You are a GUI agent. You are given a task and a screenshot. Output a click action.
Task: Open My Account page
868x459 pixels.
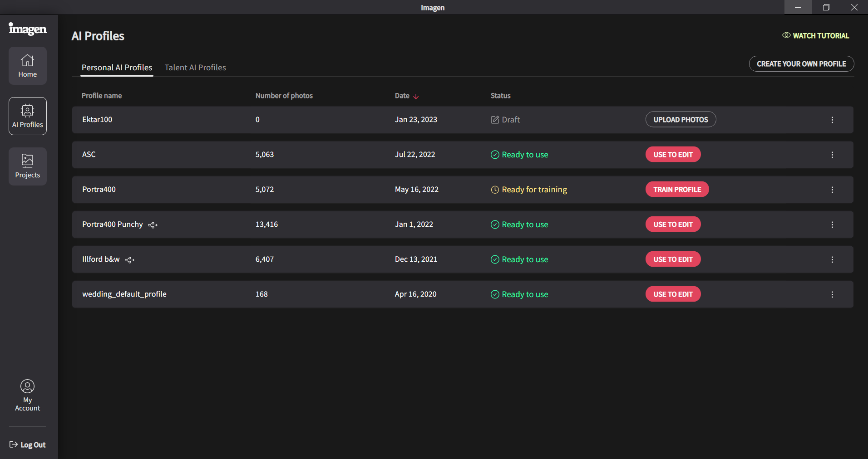pyautogui.click(x=28, y=396)
